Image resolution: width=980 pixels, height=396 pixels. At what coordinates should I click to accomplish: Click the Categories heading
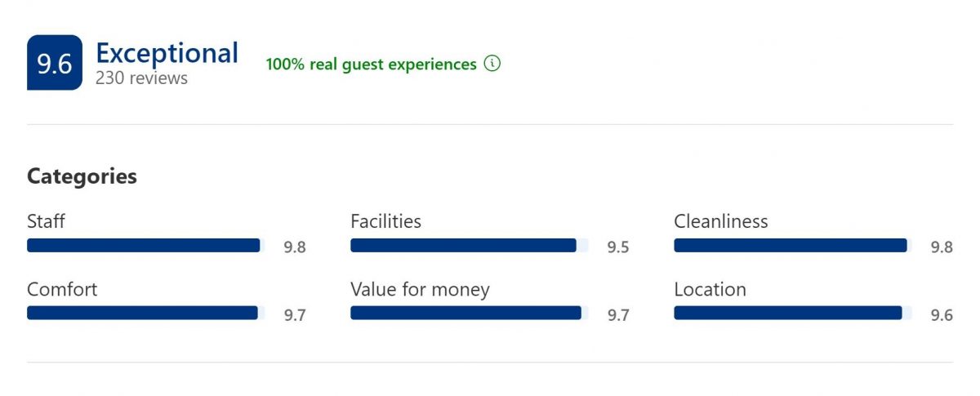[82, 176]
